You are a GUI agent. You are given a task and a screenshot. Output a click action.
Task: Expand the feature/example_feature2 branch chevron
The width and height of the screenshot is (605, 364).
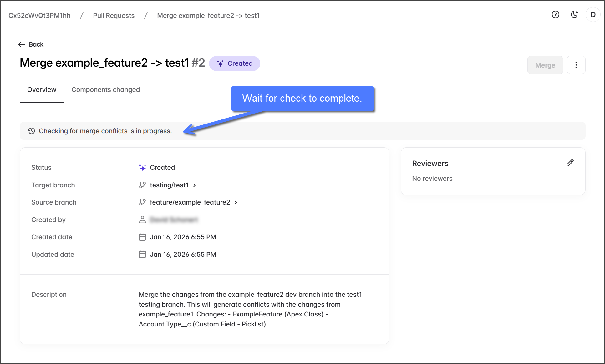click(x=236, y=203)
